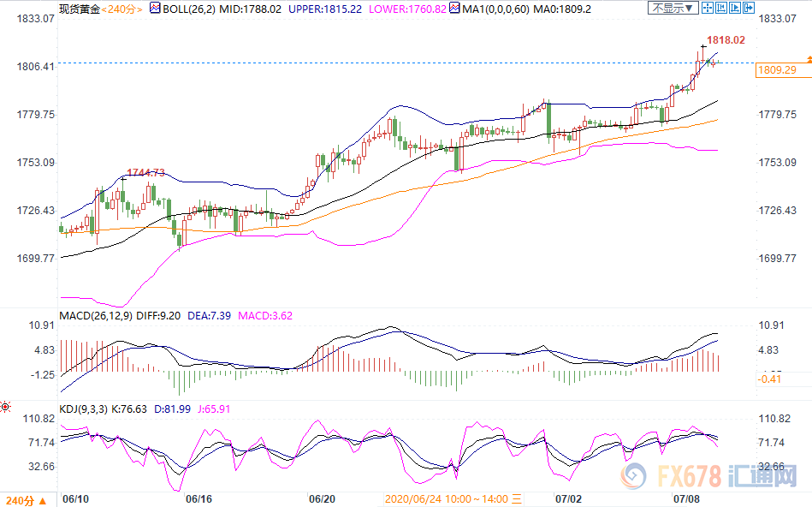
Task: Click the 1744.73 price annotation on chart
Action: [145, 172]
